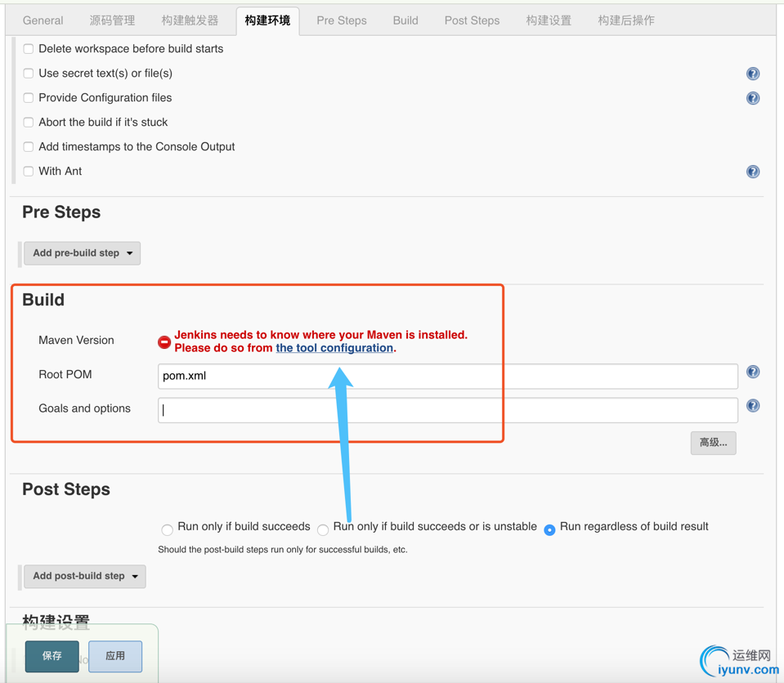Go to 构建设置 tab
The height and width of the screenshot is (683, 784).
[549, 20]
